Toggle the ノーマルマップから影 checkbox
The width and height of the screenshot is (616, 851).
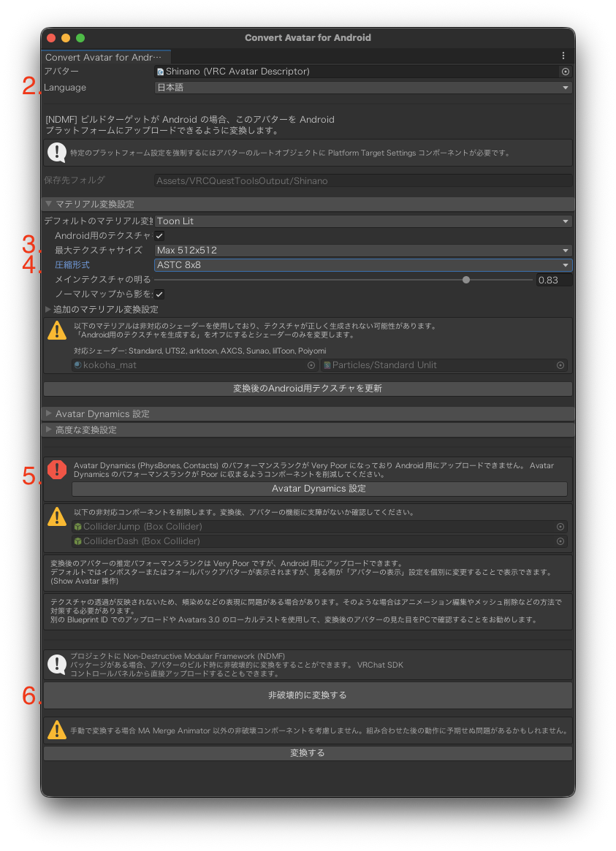coord(159,294)
